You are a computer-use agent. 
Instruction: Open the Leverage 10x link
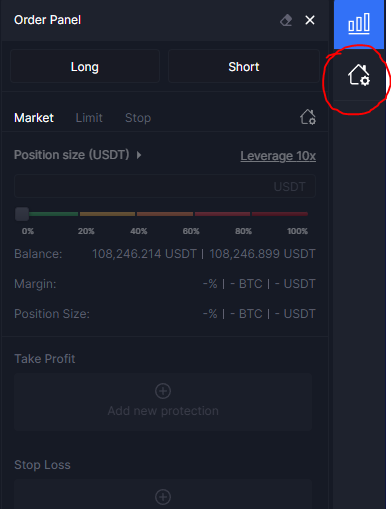tap(278, 156)
